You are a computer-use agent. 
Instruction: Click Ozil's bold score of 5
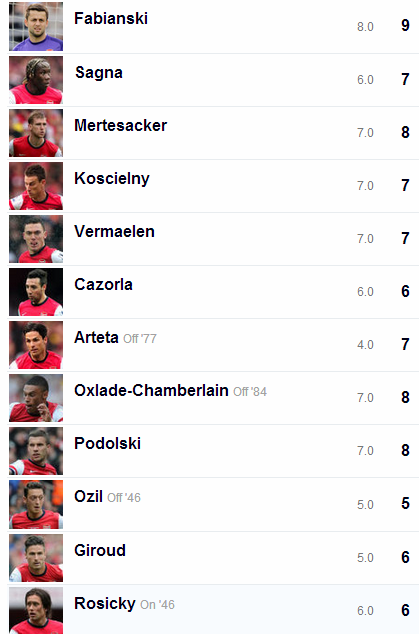click(x=405, y=503)
